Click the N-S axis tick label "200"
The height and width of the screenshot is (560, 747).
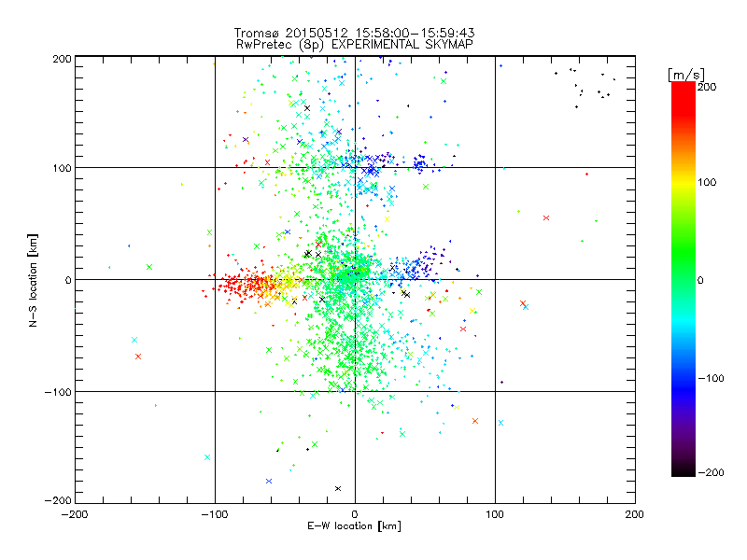(x=62, y=59)
